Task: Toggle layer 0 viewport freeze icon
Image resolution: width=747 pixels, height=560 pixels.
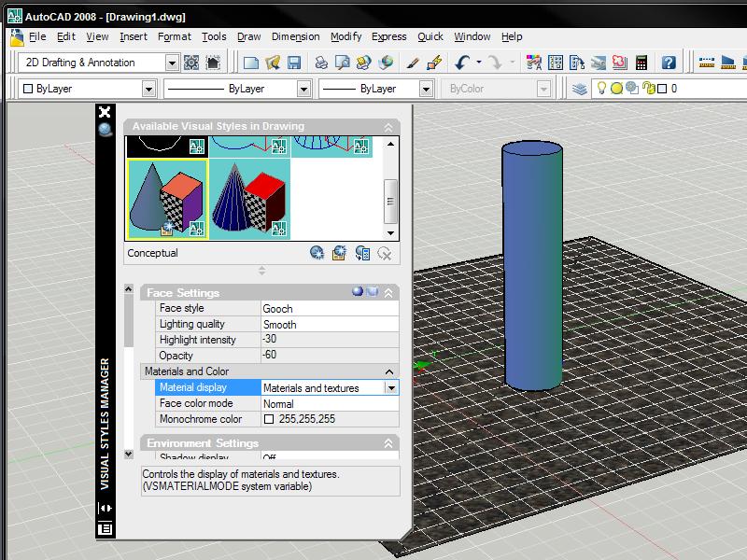Action: click(632, 88)
